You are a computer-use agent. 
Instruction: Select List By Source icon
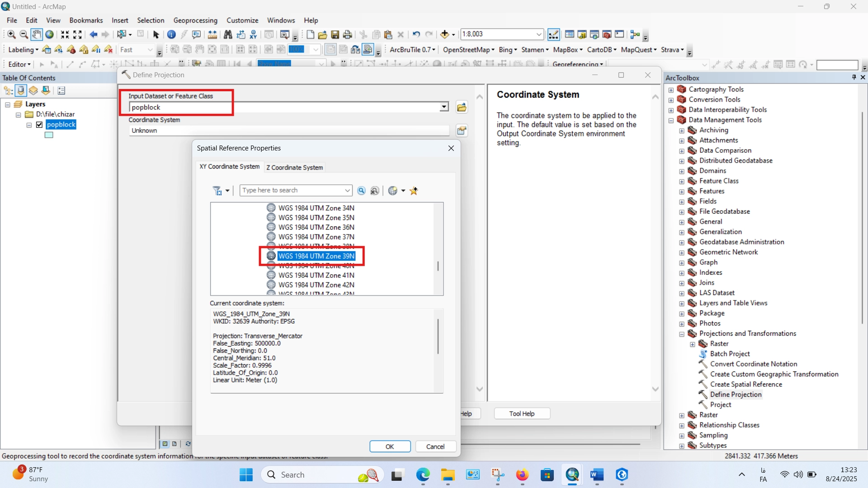pyautogui.click(x=21, y=91)
